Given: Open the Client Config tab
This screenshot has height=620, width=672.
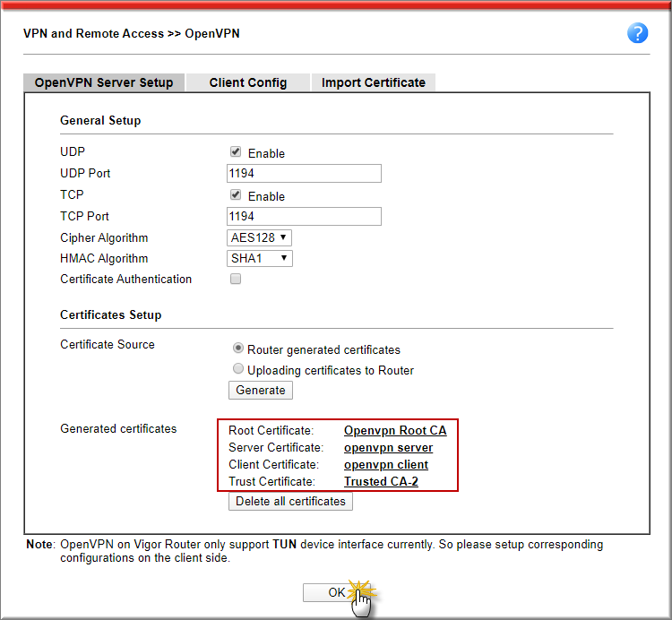Looking at the screenshot, I should (247, 82).
